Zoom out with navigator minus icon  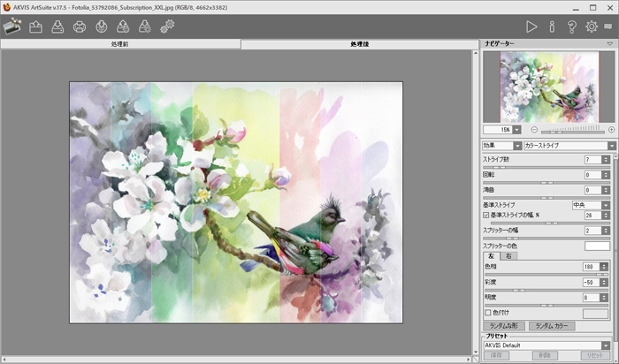pos(534,130)
